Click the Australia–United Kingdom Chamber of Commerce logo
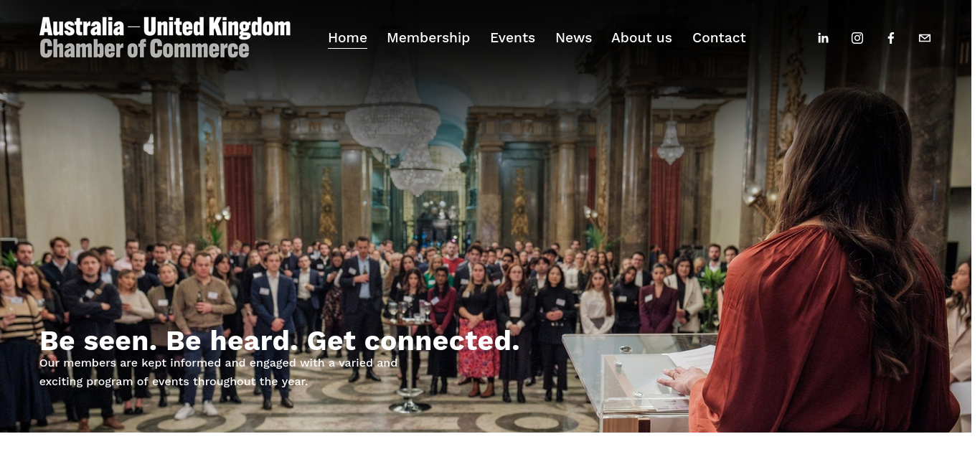This screenshot has width=980, height=467. [x=165, y=38]
